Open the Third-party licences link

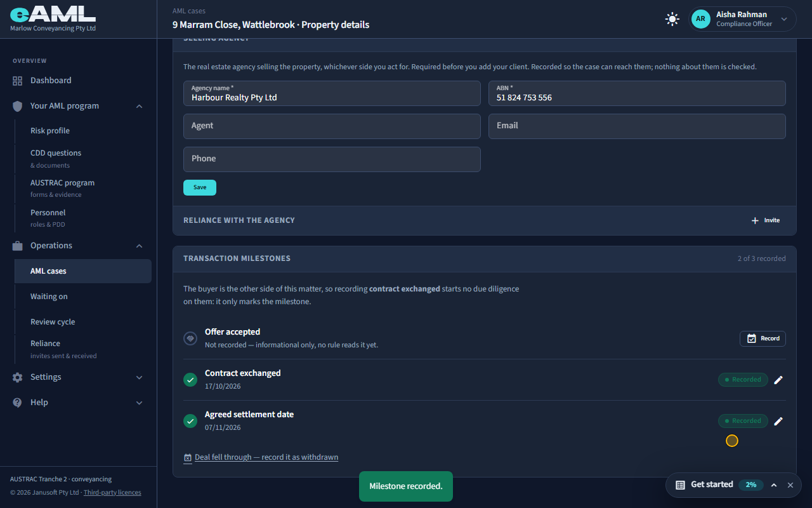click(x=112, y=493)
